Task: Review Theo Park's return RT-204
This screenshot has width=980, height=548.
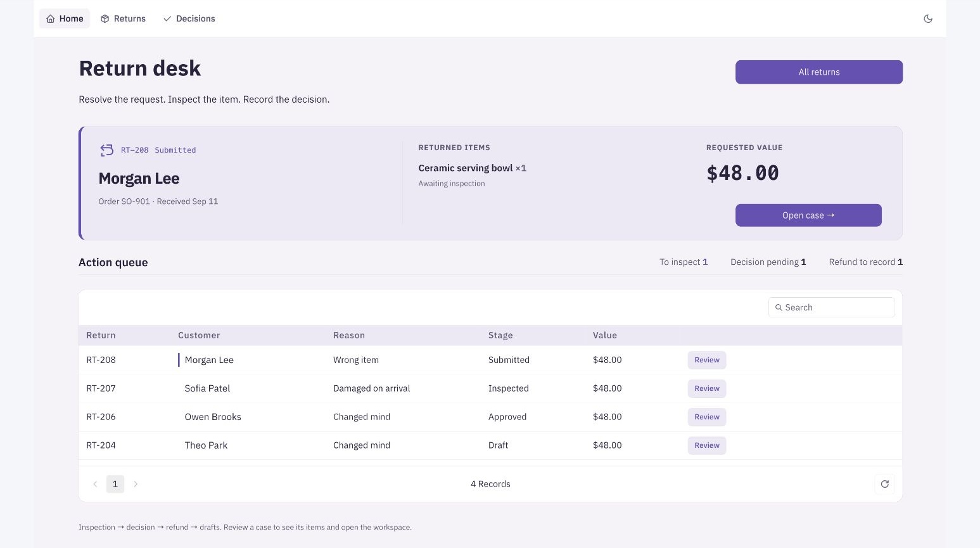Action: pyautogui.click(x=707, y=445)
